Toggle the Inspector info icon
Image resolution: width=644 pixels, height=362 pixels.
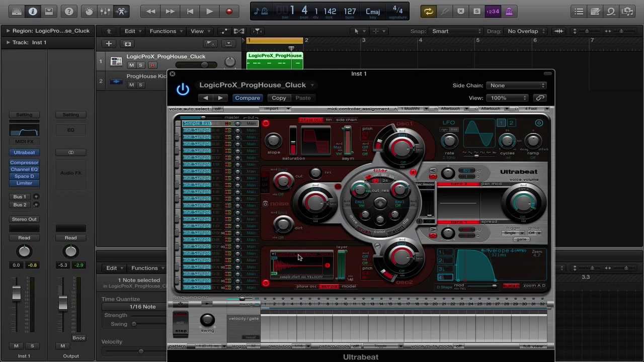point(33,11)
